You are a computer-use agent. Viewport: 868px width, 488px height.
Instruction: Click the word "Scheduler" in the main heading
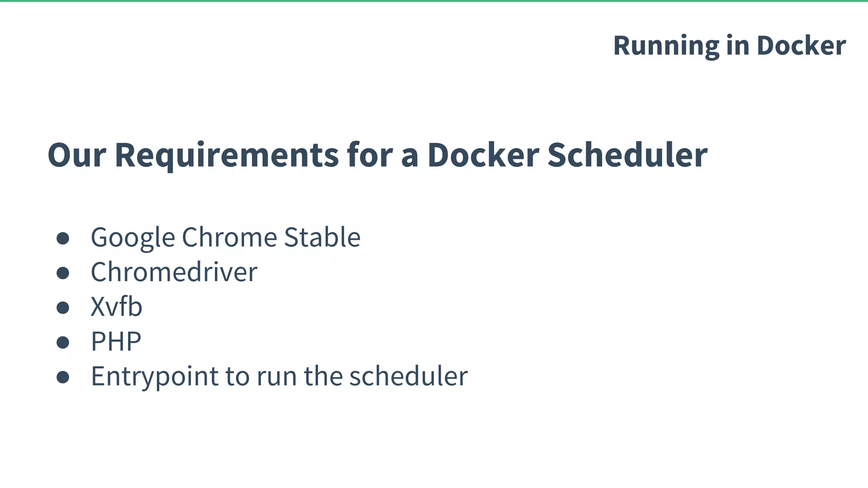(x=627, y=155)
